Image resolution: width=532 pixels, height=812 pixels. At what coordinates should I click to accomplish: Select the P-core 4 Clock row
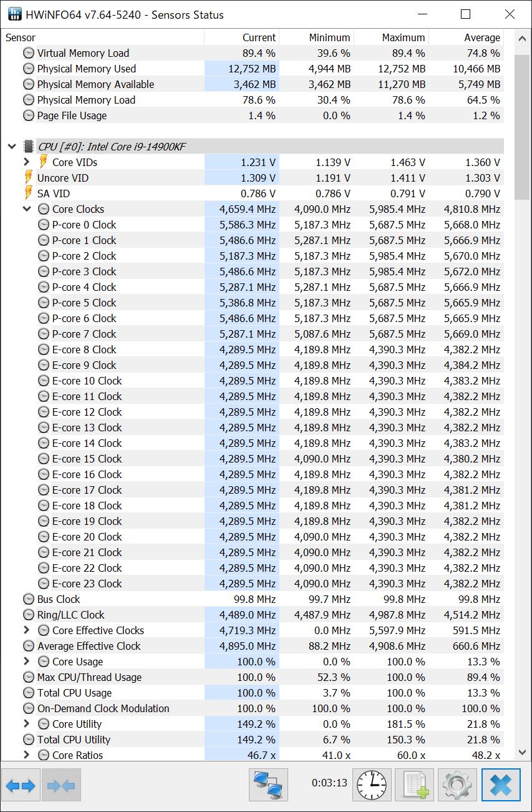click(253, 287)
